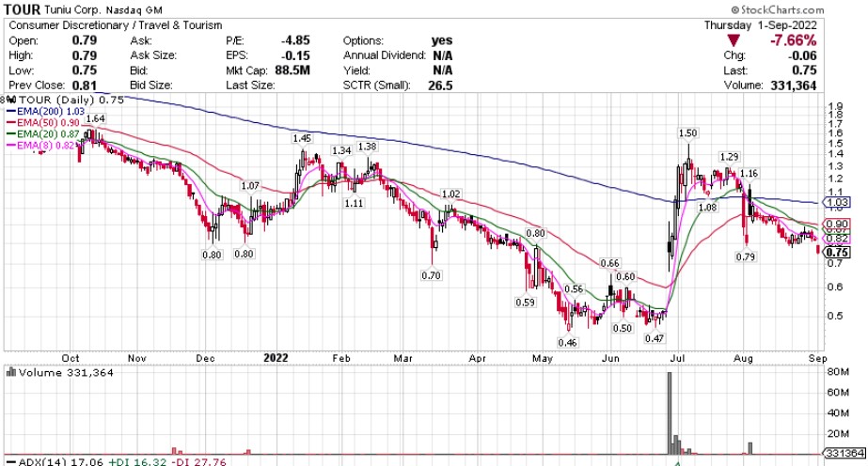Click the EMA(50) 0.90 legend text
Viewport: 868px width, 466px height.
pyautogui.click(x=49, y=123)
